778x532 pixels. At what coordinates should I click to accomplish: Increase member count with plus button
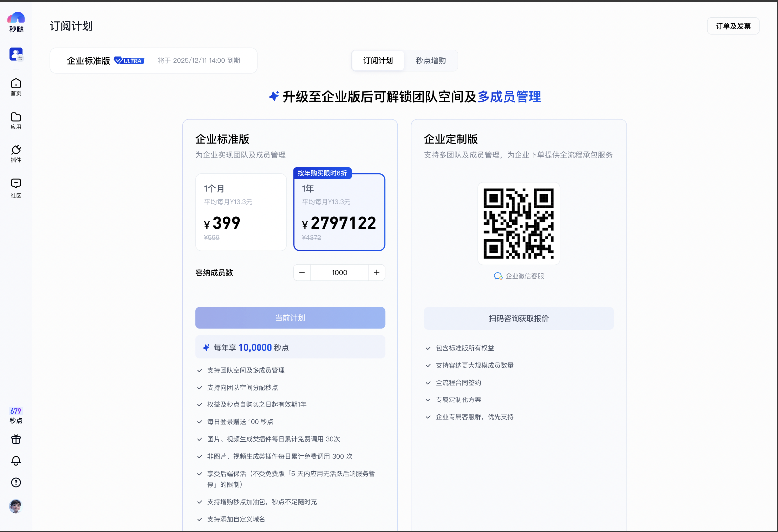click(x=377, y=273)
